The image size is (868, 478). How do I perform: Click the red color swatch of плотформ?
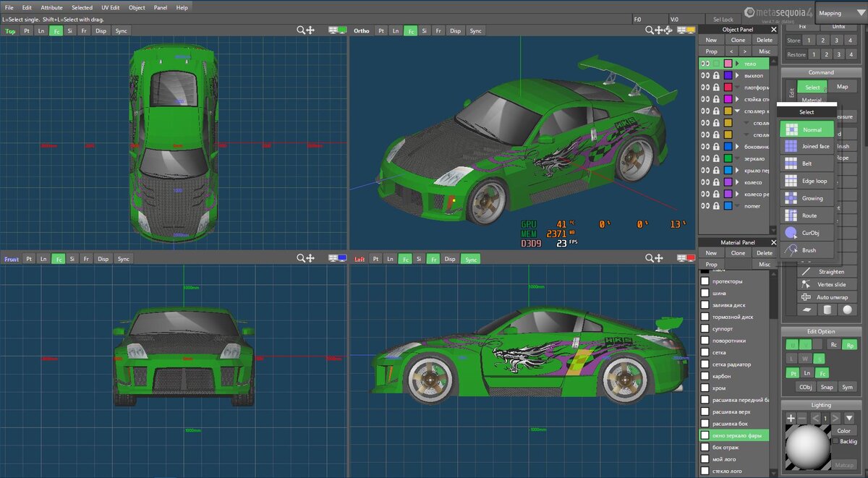coord(728,87)
